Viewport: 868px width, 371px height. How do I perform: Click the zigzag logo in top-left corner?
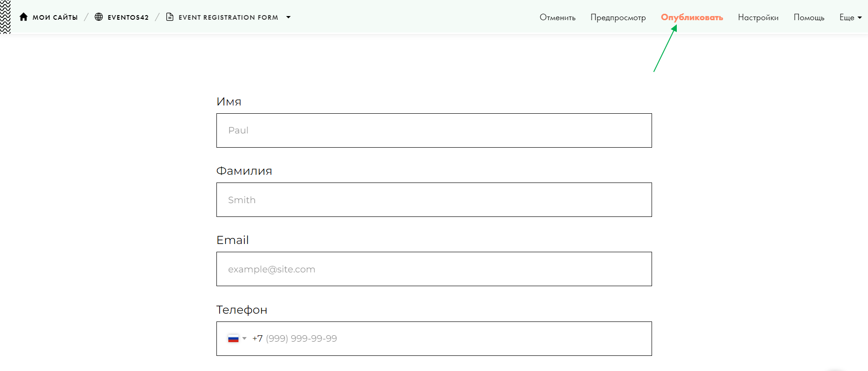pyautogui.click(x=5, y=17)
